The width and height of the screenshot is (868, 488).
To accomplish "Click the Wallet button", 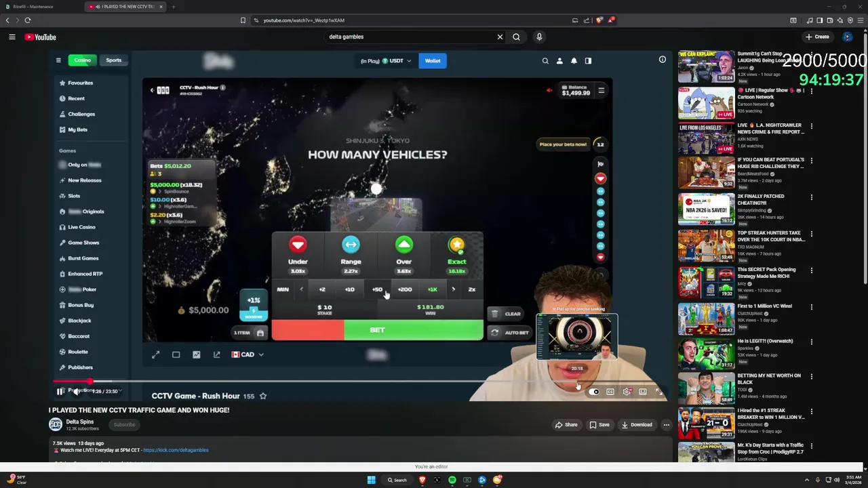I will click(x=433, y=60).
